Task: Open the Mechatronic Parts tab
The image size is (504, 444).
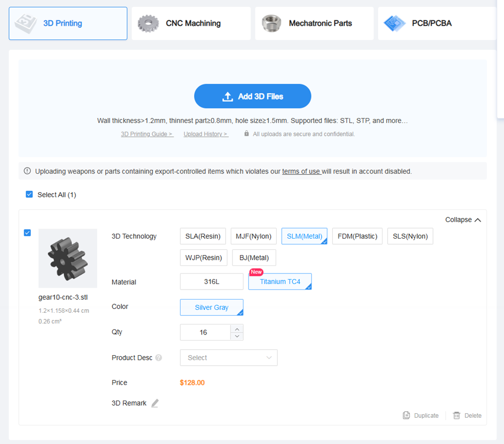Action: [314, 24]
